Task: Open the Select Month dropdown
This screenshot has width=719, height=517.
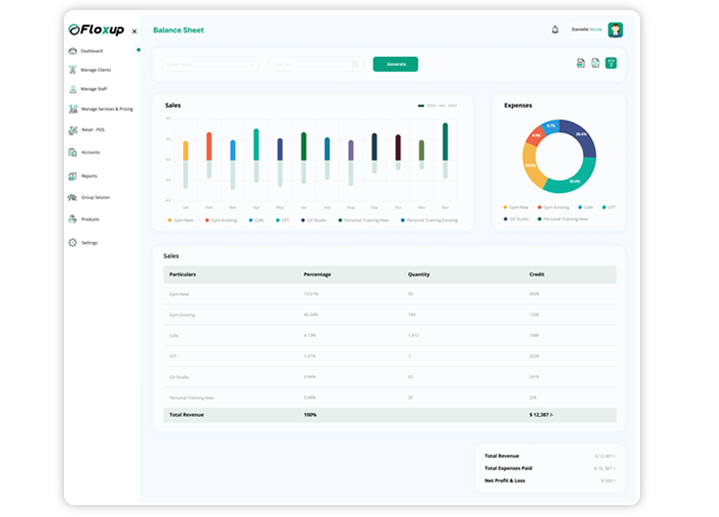Action: [x=210, y=64]
